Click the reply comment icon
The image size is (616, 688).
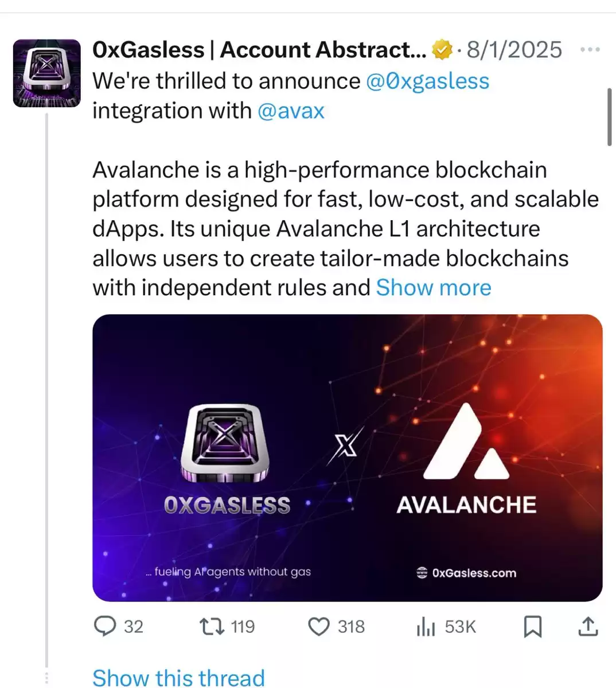click(105, 627)
